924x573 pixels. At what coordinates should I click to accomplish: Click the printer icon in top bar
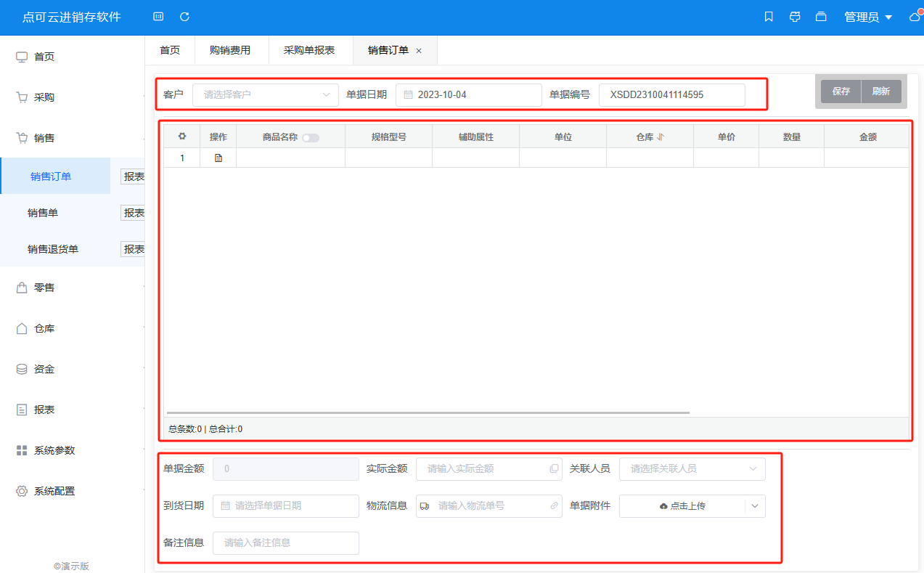tap(795, 17)
